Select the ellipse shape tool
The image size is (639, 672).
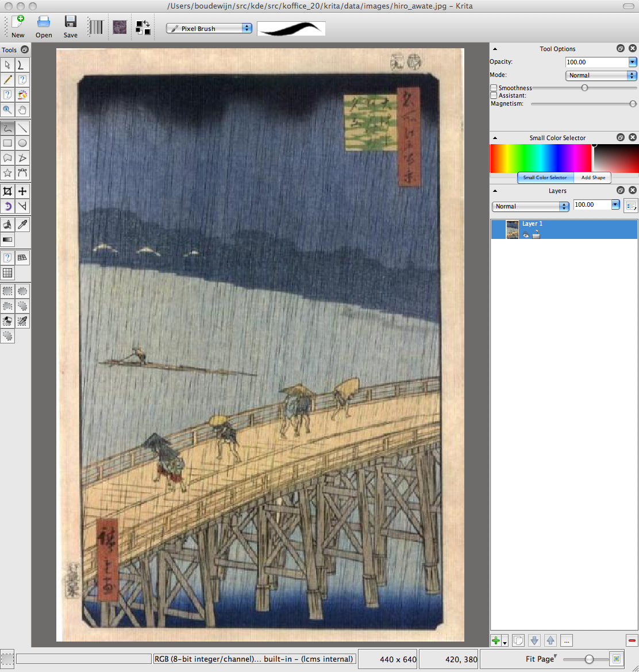(22, 143)
